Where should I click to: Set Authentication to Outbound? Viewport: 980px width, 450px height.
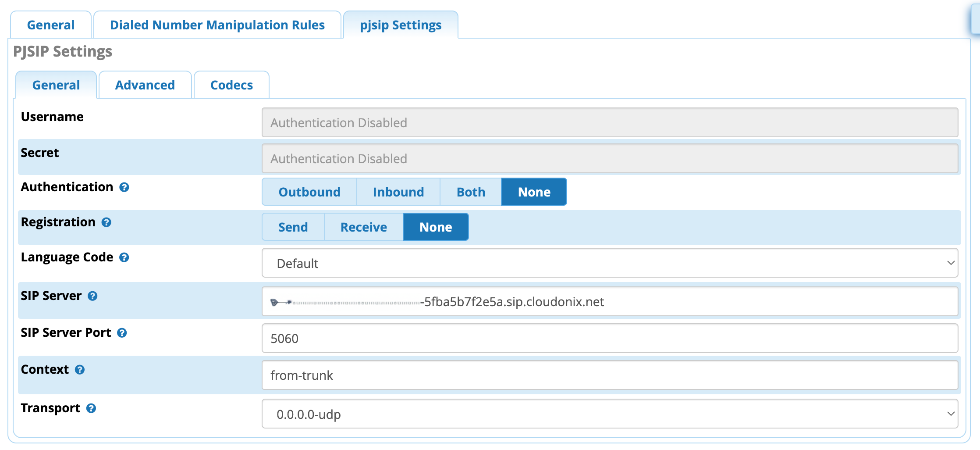click(309, 192)
